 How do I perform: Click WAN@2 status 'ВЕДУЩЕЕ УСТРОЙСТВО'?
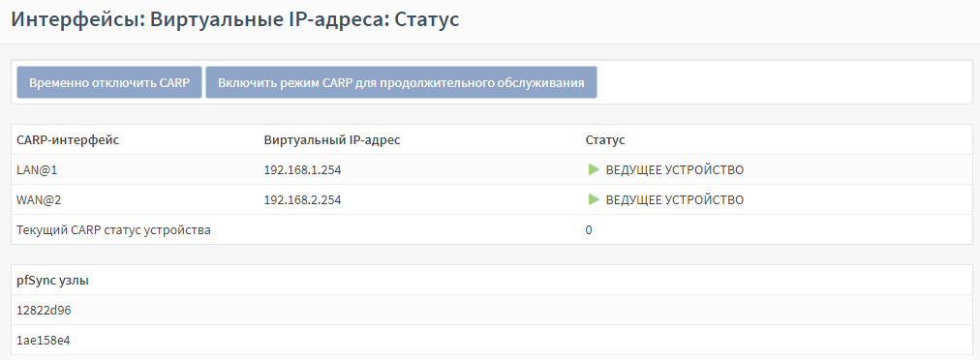675,200
